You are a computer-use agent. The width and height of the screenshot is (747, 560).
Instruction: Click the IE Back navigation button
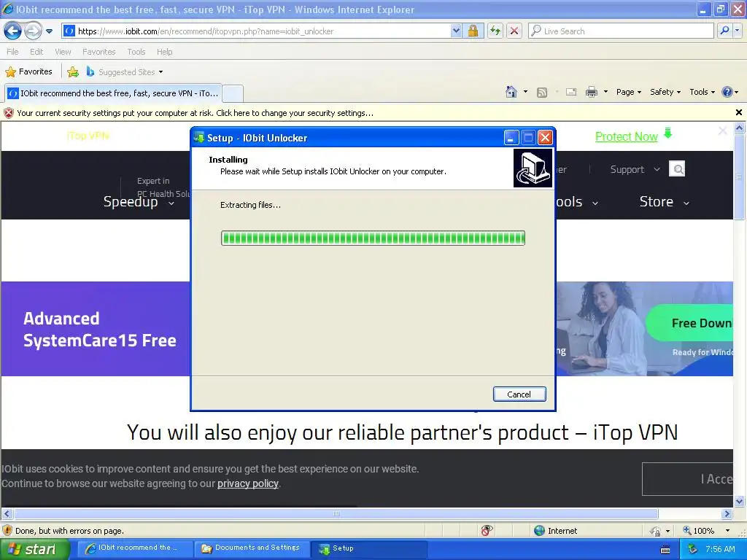(x=12, y=31)
